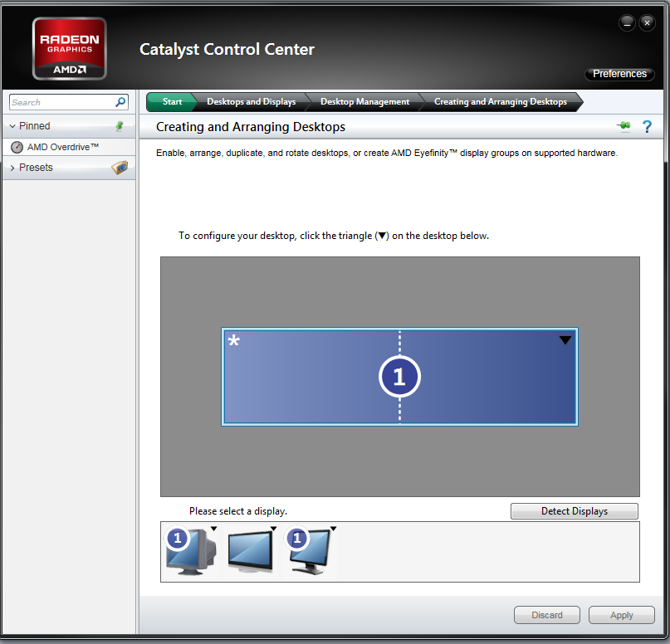
Task: Click the Radeon Graphics AMD logo
Action: [x=69, y=49]
